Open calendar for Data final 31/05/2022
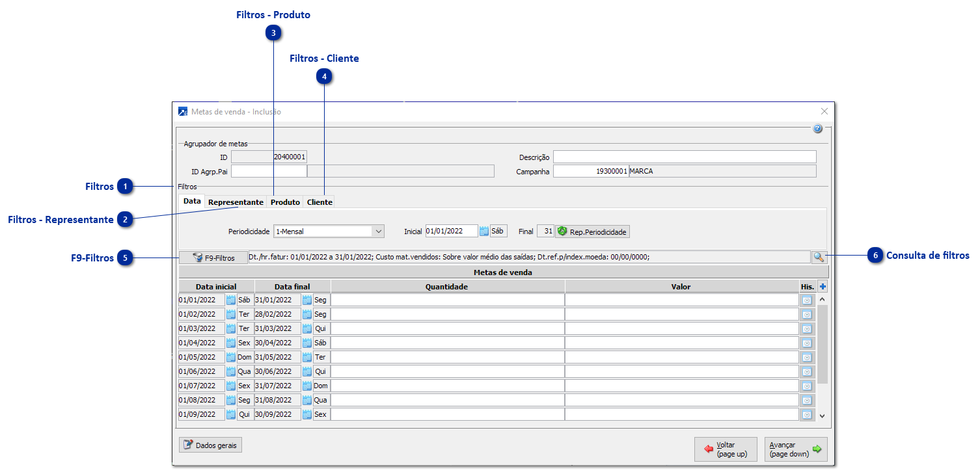The width and height of the screenshot is (980, 476). tap(307, 357)
